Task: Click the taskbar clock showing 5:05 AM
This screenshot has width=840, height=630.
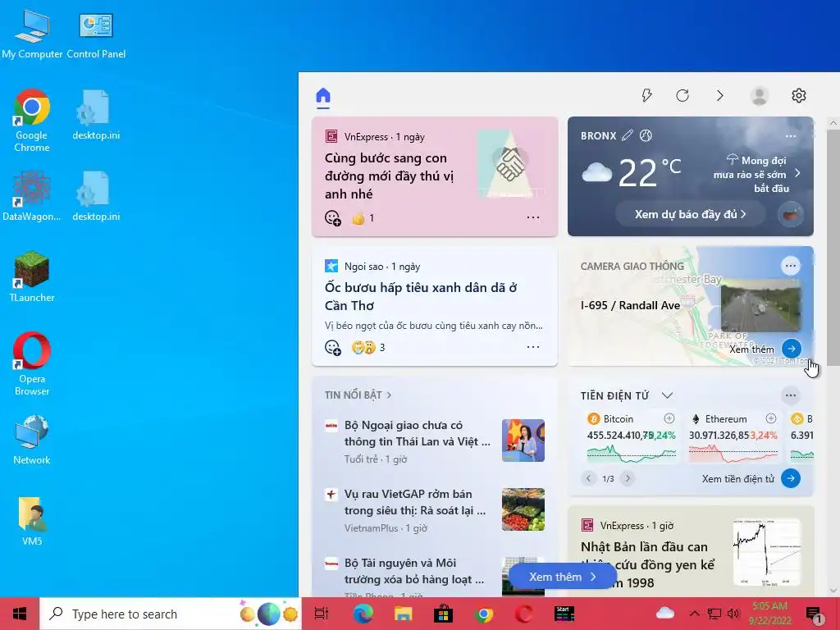Action: pyautogui.click(x=769, y=614)
